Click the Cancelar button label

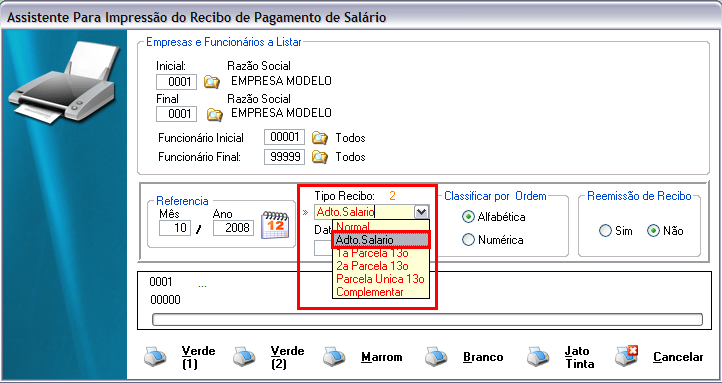[x=678, y=357]
